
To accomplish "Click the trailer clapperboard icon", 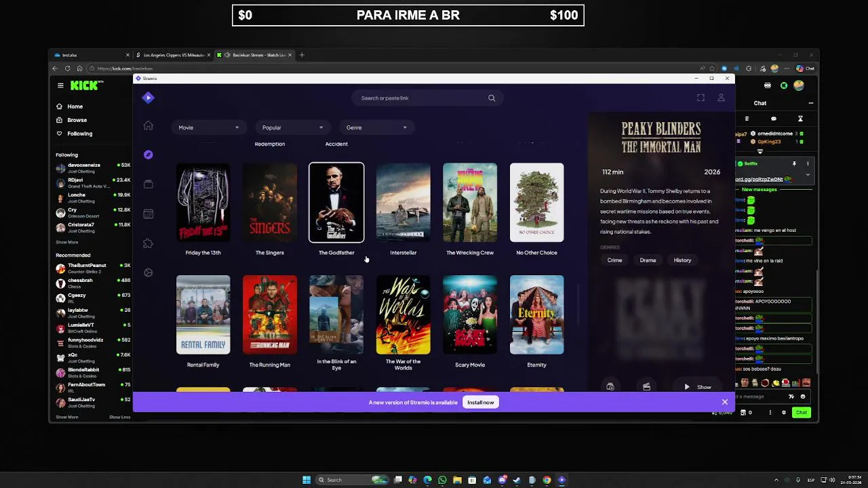I will pyautogui.click(x=646, y=386).
